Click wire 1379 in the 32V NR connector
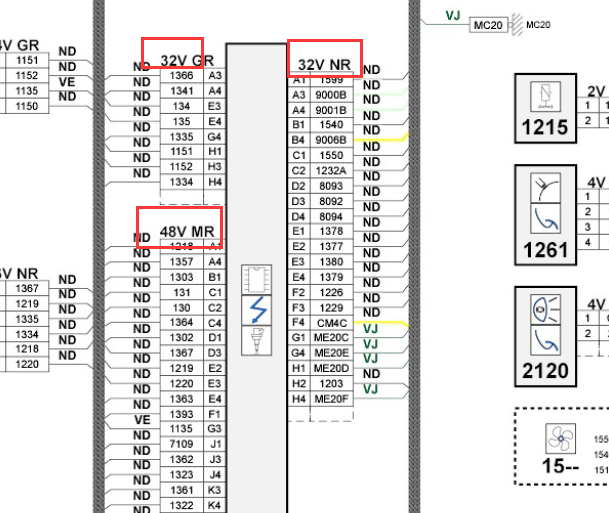The height and width of the screenshot is (513, 609). 331,277
